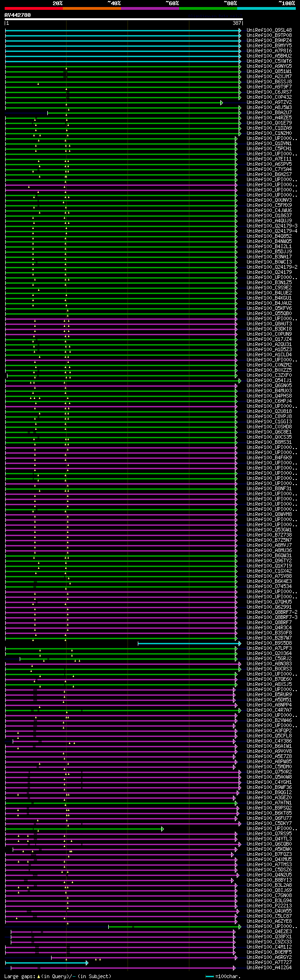Viewport: 300px width, 980px height.
Task: Open hit UniRef100_A9NYG5
Action: tap(269, 66)
